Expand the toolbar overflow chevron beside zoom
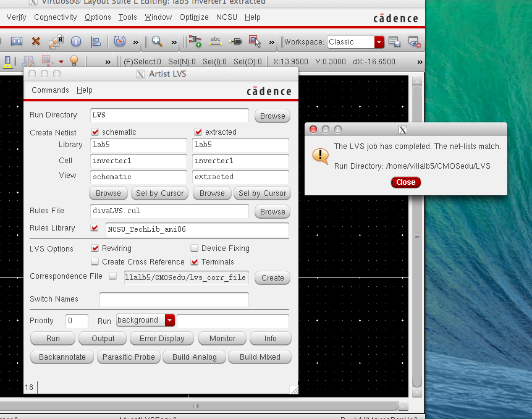Screen dimensions: 532x419 point(174,43)
